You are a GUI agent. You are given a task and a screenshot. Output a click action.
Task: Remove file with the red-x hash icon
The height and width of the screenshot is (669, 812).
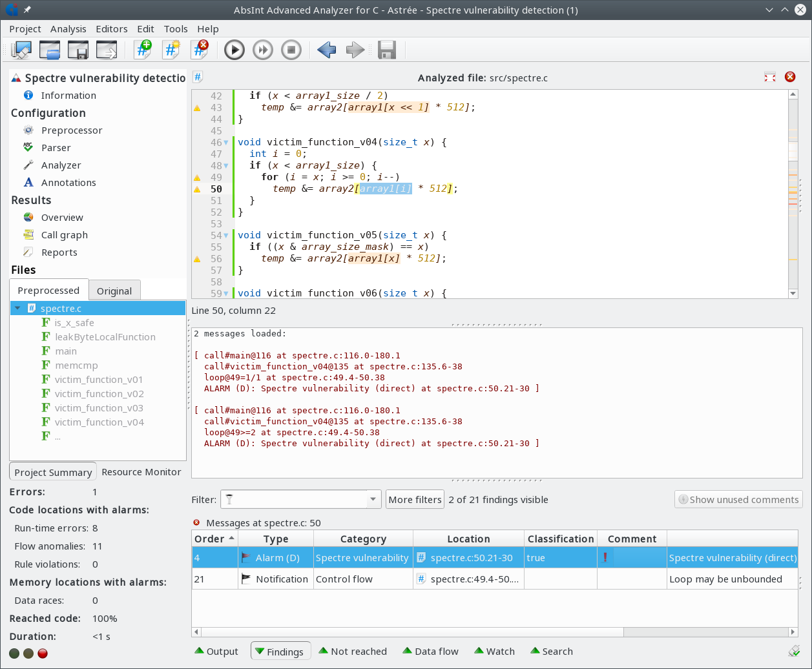click(200, 50)
